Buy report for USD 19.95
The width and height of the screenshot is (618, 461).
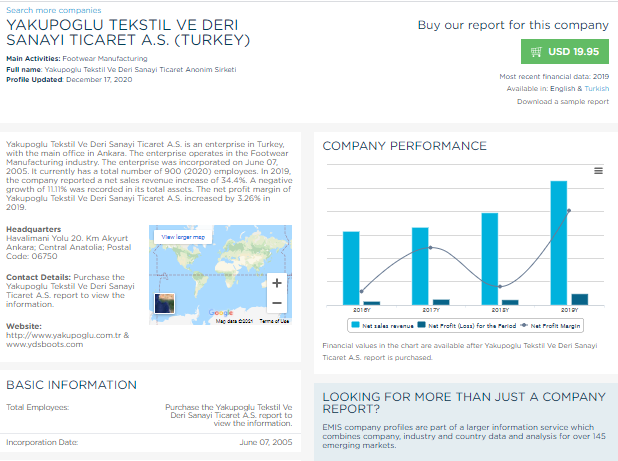pyautogui.click(x=564, y=52)
